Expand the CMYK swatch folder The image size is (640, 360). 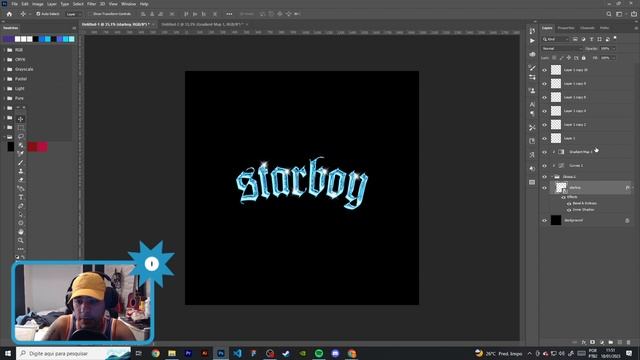pyautogui.click(x=4, y=60)
